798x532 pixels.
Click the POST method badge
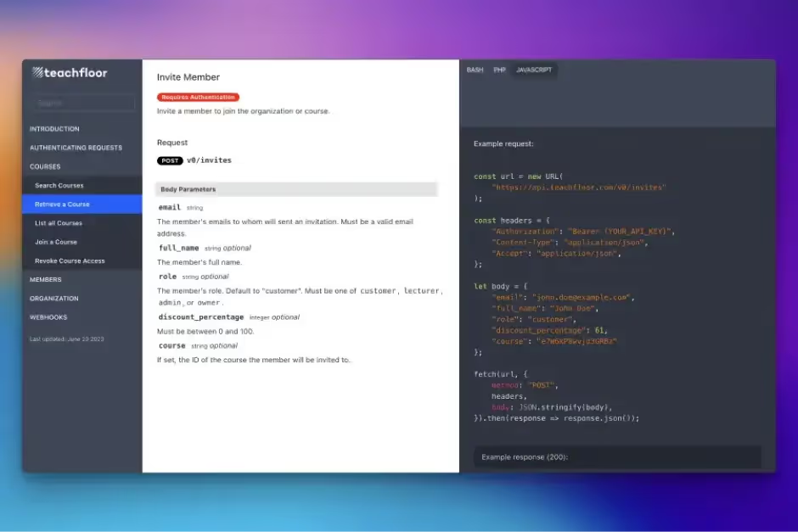170,160
